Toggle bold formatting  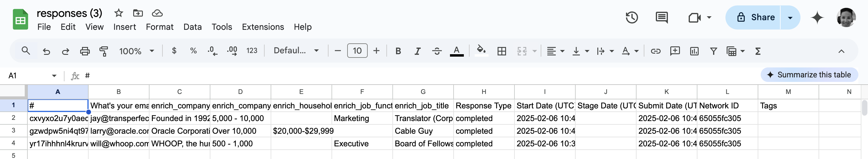pyautogui.click(x=398, y=51)
